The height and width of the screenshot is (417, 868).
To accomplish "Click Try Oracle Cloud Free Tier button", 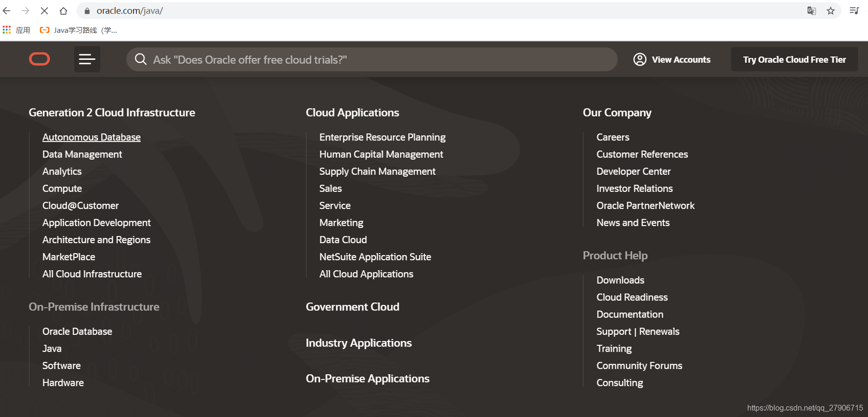I will [x=794, y=59].
